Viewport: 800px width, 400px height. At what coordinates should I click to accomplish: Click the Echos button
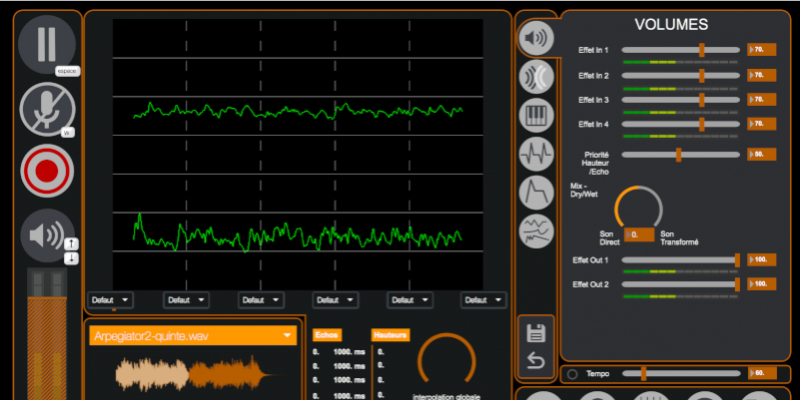coord(326,335)
